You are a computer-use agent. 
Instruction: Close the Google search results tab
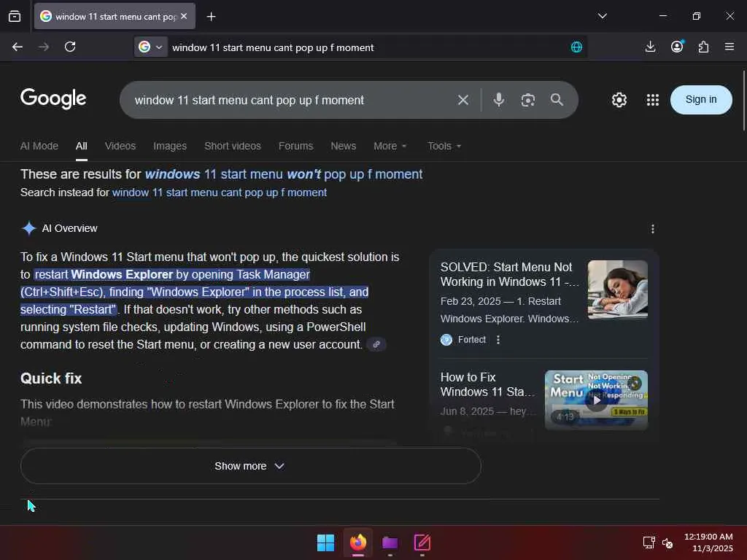point(184,16)
